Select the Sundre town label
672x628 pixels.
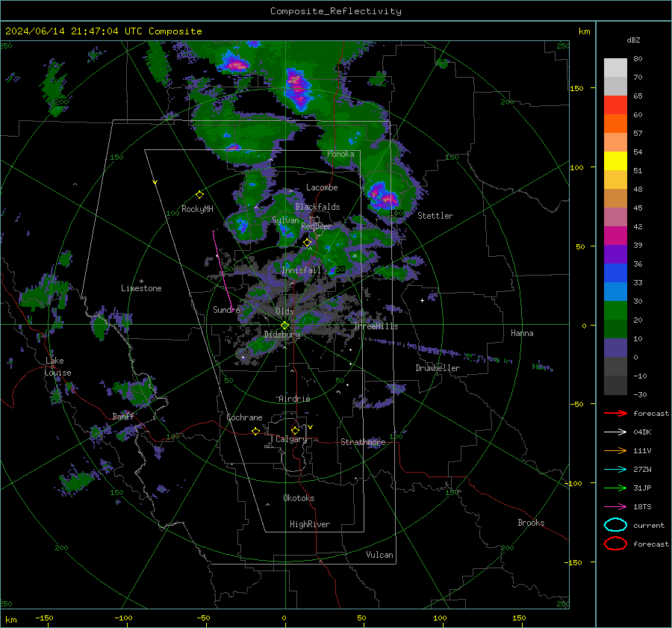tap(226, 309)
